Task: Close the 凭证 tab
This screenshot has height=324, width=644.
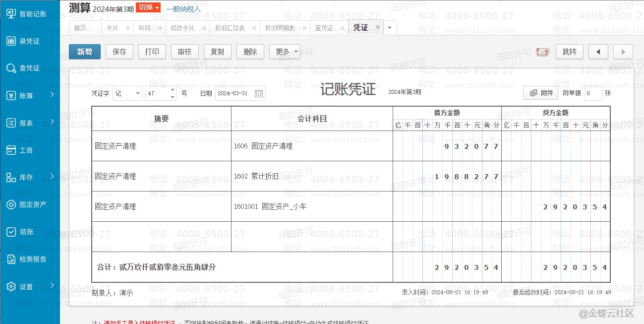Action: (x=378, y=27)
